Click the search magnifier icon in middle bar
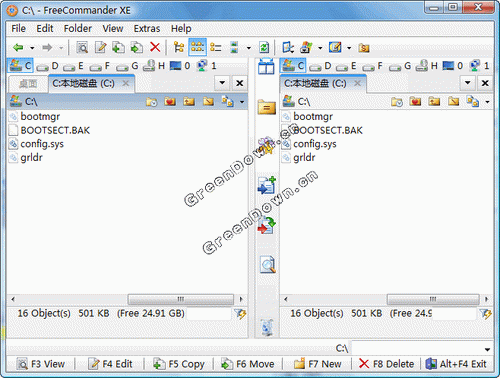 click(x=267, y=265)
